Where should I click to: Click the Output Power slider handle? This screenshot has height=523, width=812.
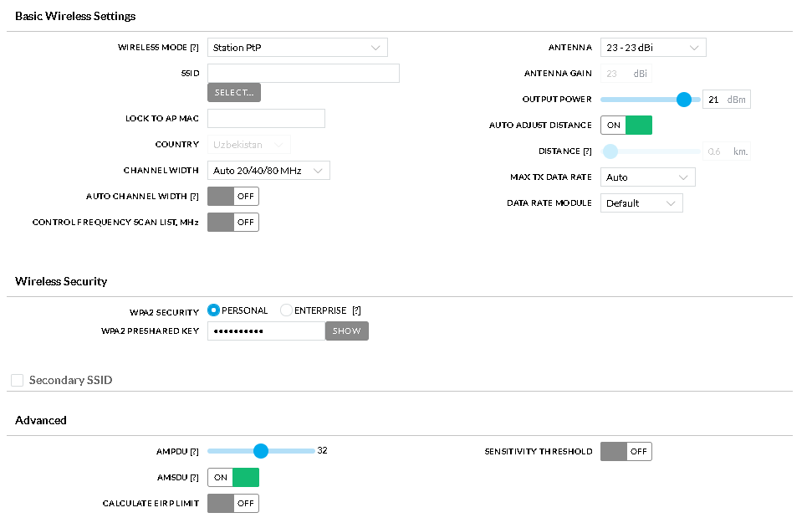pos(683,100)
